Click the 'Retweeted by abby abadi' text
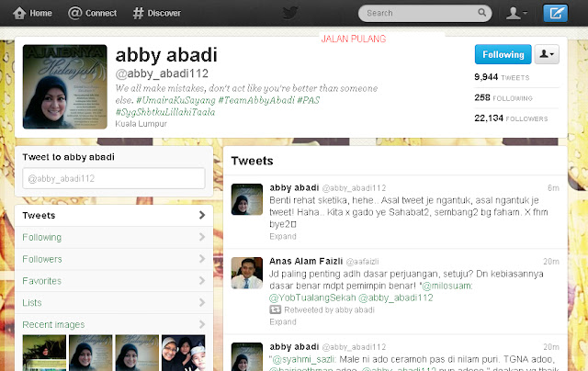 (x=329, y=309)
